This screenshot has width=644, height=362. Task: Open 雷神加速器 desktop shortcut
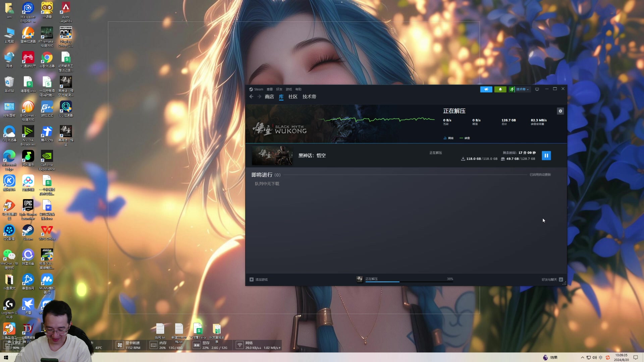click(x=28, y=35)
